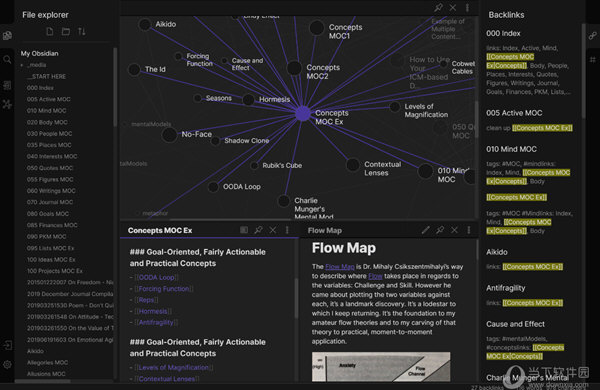Open more options for Flow Map pane

coord(469,230)
